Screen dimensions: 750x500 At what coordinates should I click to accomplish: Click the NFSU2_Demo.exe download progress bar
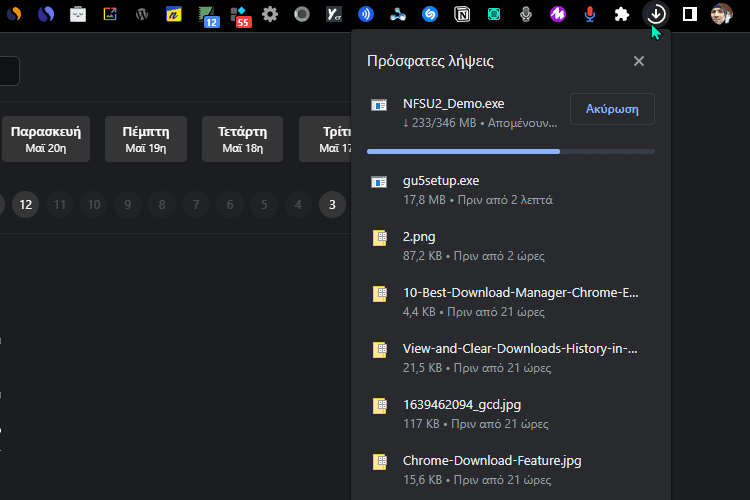510,151
